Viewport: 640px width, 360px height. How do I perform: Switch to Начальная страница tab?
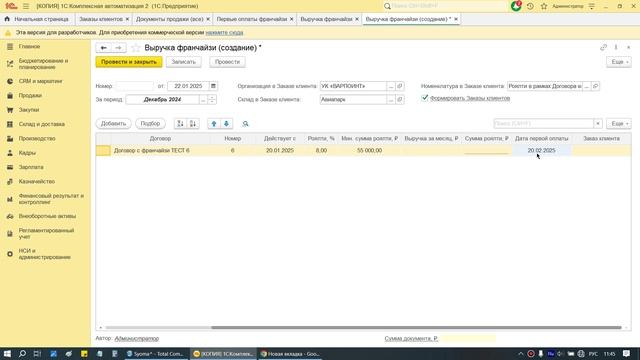click(x=37, y=19)
